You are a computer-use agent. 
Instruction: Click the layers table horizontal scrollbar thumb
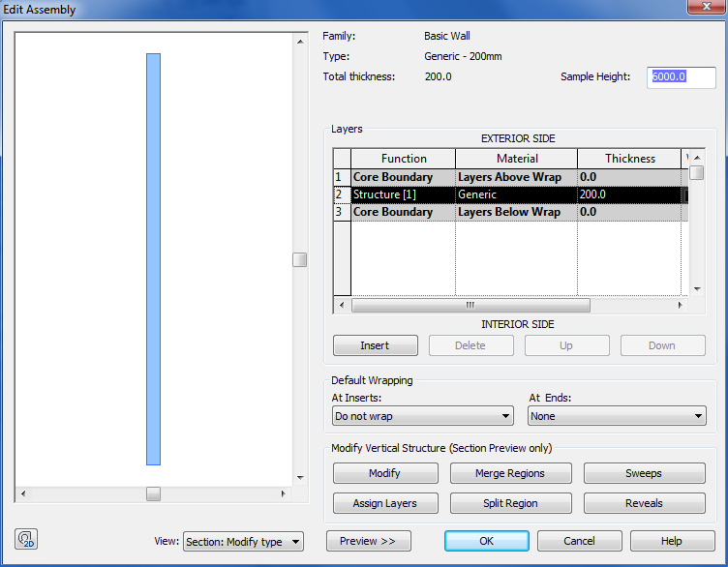(x=470, y=306)
